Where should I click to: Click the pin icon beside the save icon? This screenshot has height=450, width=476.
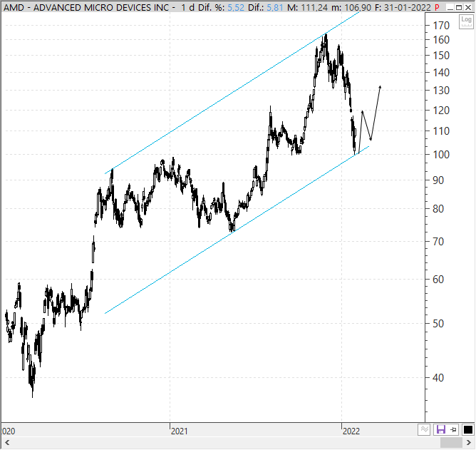point(453,429)
